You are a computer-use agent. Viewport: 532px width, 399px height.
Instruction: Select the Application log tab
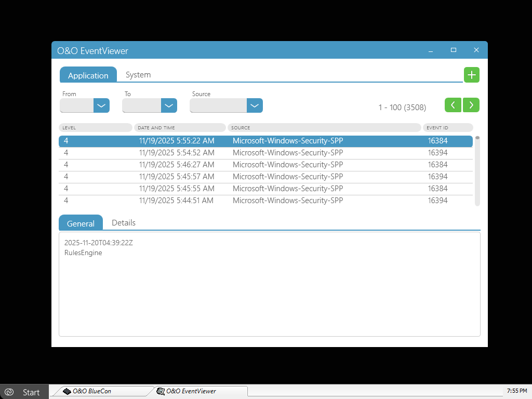pyautogui.click(x=88, y=75)
